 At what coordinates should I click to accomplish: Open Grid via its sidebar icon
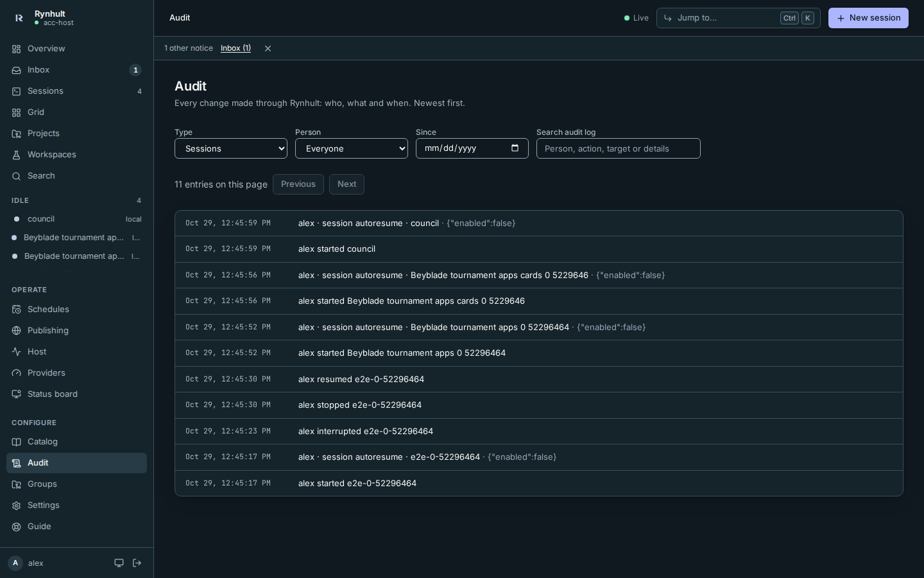coord(16,112)
